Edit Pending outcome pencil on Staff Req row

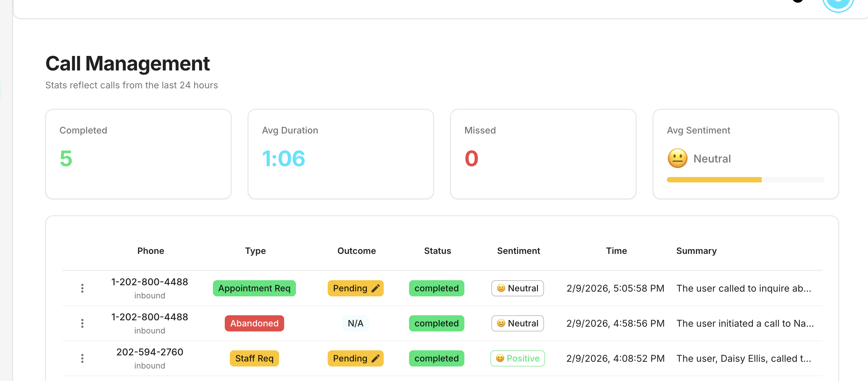[376, 358]
